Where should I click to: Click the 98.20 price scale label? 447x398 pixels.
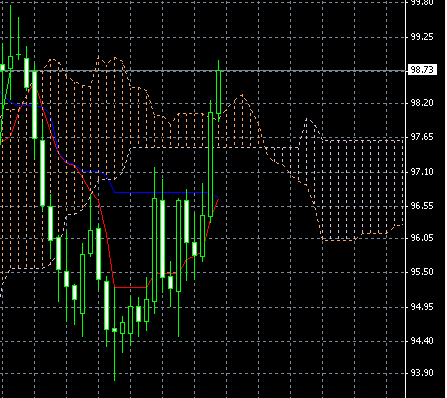(x=422, y=103)
